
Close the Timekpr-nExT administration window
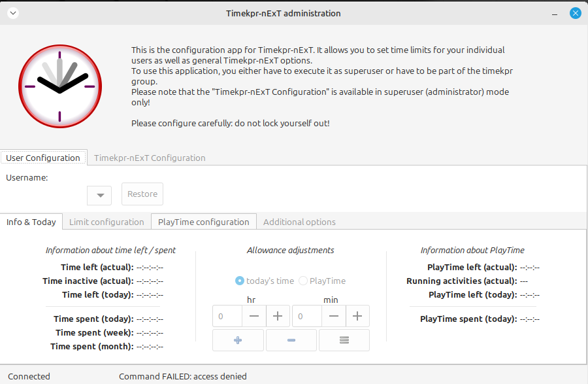pyautogui.click(x=575, y=14)
